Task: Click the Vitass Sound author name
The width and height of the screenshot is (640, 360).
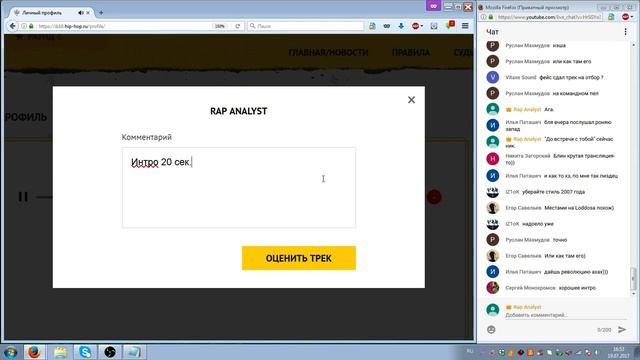Action: tap(521, 78)
